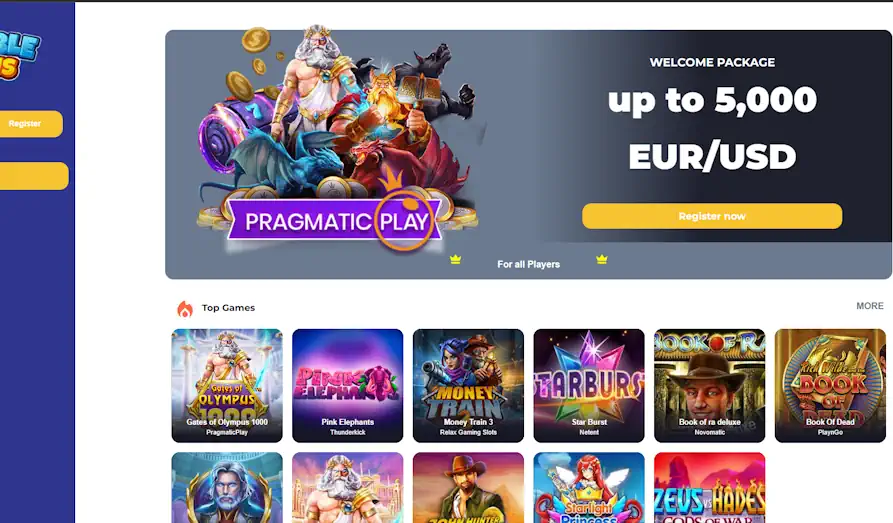
Task: Click the right crown icon in banner
Action: tap(601, 260)
